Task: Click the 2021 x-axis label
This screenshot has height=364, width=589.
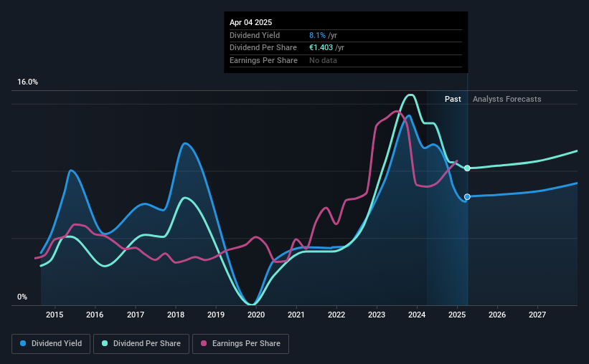Action: 296,315
